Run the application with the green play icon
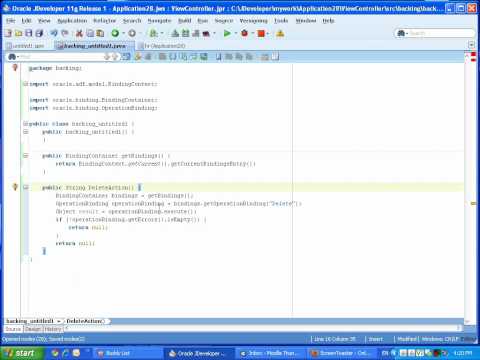The width and height of the screenshot is (480, 360). (227, 33)
